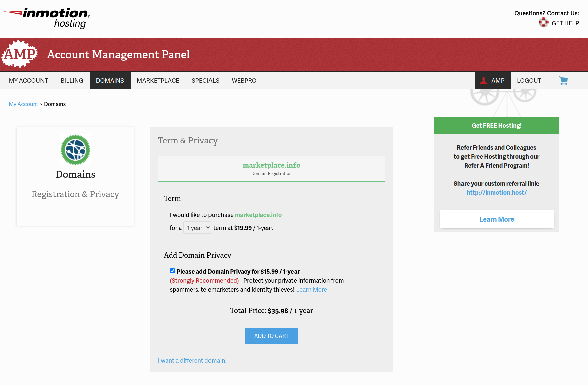The height and width of the screenshot is (385, 588).
Task: Open the MARKETPLACE menu
Action: [158, 81]
